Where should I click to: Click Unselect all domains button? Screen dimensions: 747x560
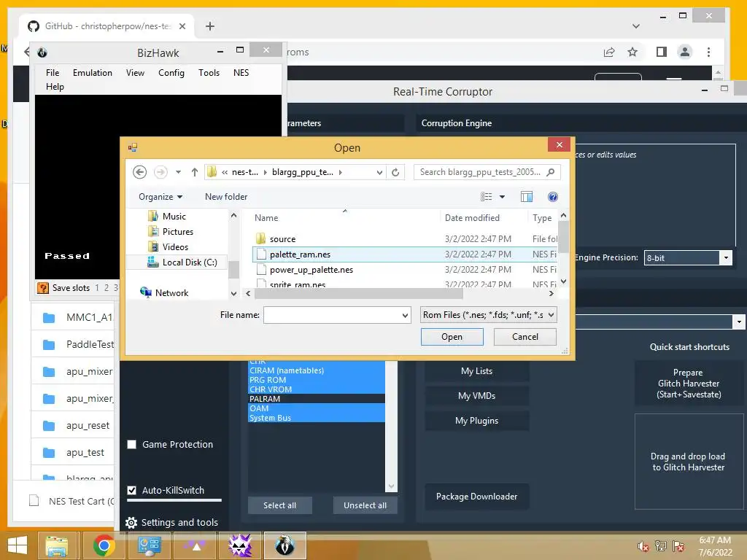[365, 505]
